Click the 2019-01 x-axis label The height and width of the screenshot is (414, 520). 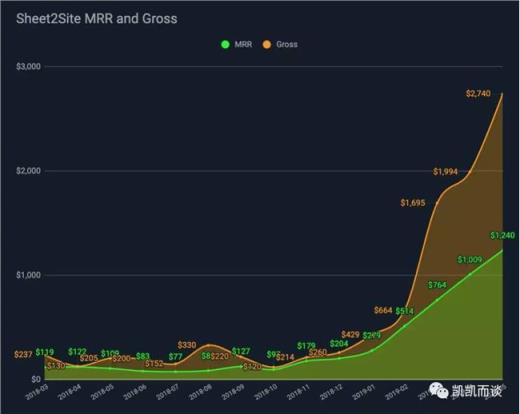tap(363, 392)
